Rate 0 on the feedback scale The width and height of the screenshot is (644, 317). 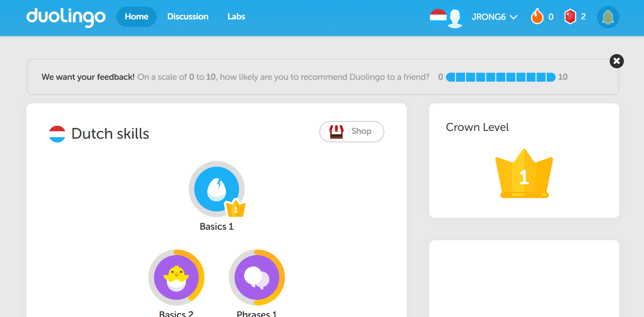point(451,77)
